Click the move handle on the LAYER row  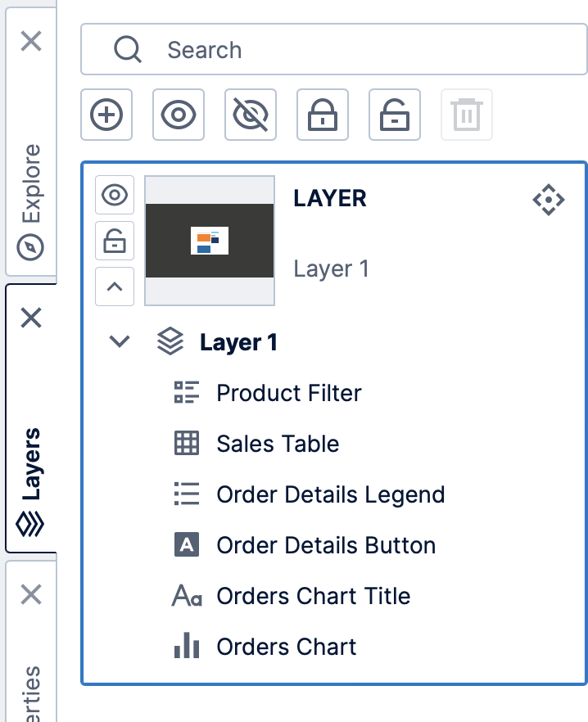tap(549, 199)
